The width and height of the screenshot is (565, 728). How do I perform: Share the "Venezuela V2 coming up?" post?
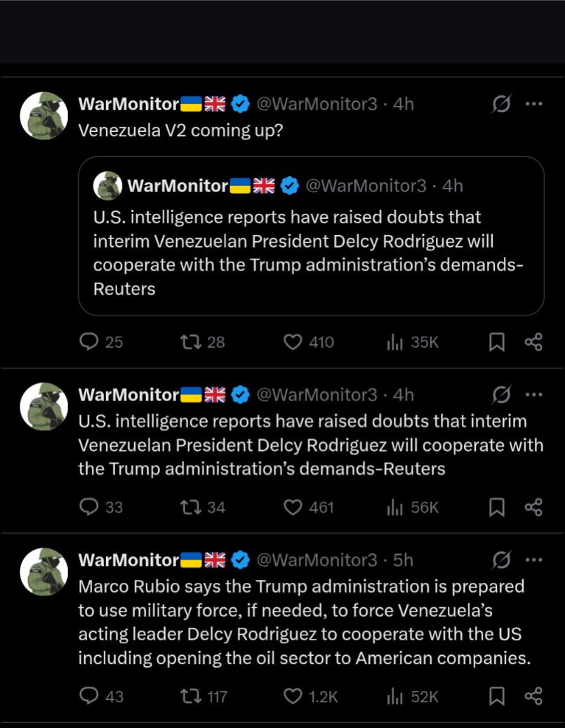533,342
